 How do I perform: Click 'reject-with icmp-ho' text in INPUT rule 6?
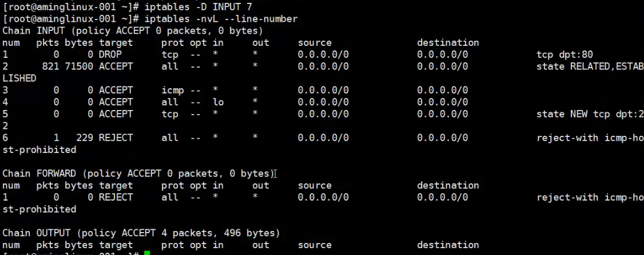(x=590, y=138)
